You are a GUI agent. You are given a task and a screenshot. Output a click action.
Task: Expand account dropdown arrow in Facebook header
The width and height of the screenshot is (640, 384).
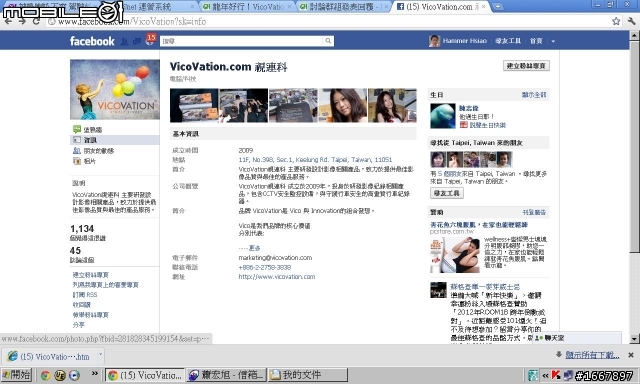tap(553, 41)
